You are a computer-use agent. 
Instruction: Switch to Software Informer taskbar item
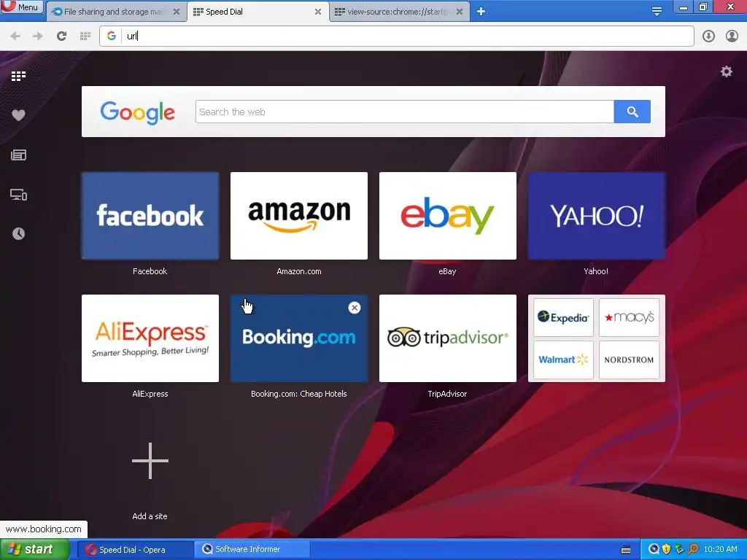pos(252,550)
